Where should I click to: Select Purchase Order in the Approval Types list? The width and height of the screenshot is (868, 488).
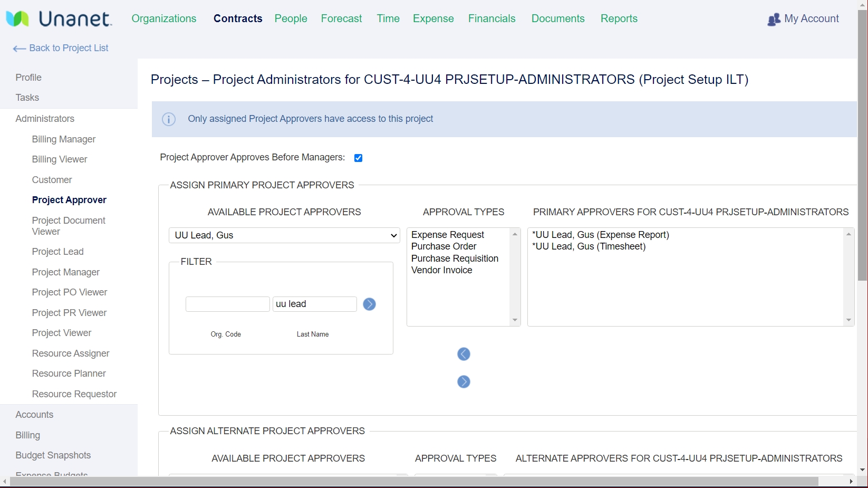click(444, 246)
